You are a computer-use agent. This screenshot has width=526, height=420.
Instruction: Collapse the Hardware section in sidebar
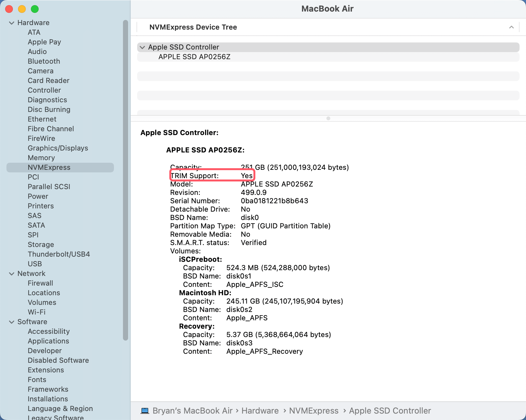12,23
